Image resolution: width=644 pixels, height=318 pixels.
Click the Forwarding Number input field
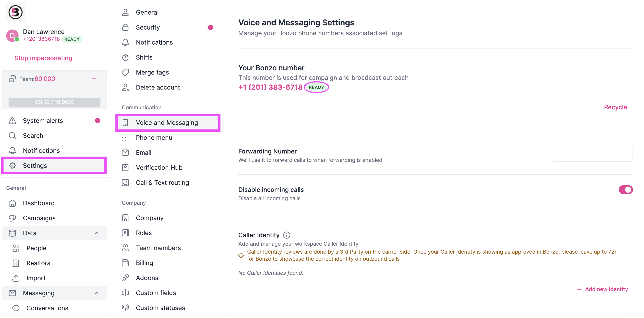592,154
